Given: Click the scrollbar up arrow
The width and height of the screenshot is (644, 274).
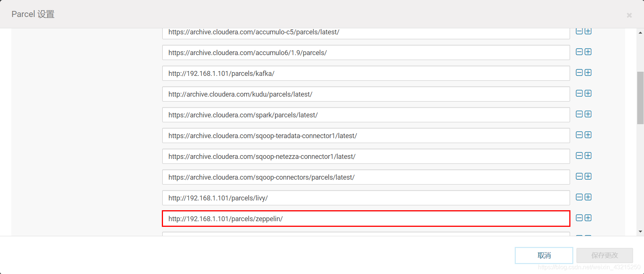Looking at the screenshot, I should pyautogui.click(x=641, y=33).
